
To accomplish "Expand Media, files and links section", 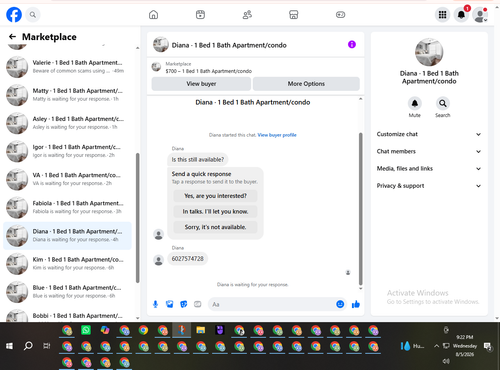I will (429, 169).
